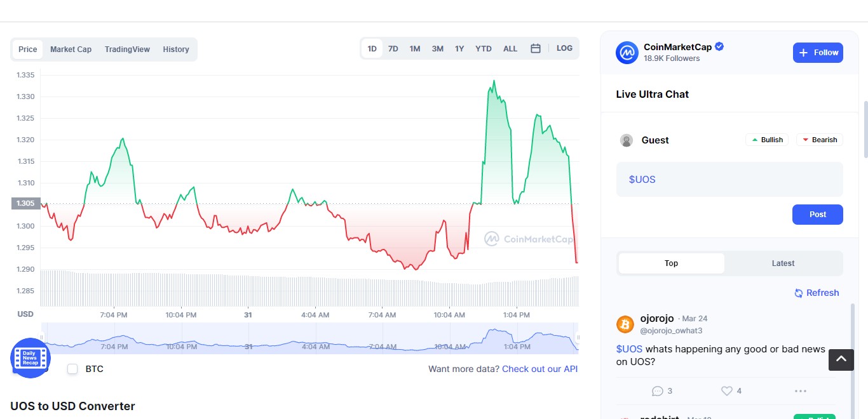Refresh the chat feed
The height and width of the screenshot is (419, 868).
click(x=817, y=293)
